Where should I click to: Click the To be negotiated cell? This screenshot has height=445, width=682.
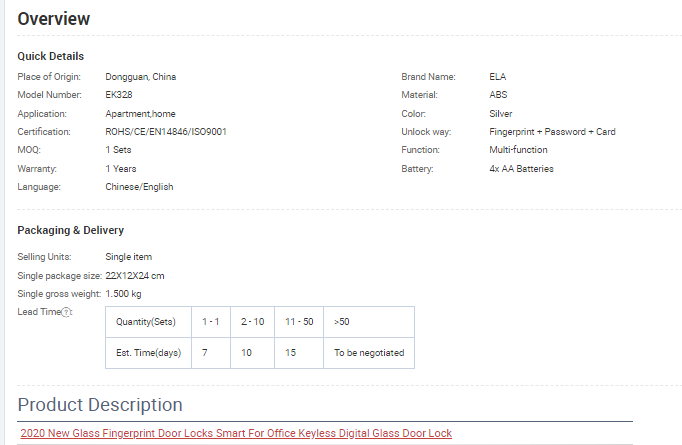(x=368, y=353)
